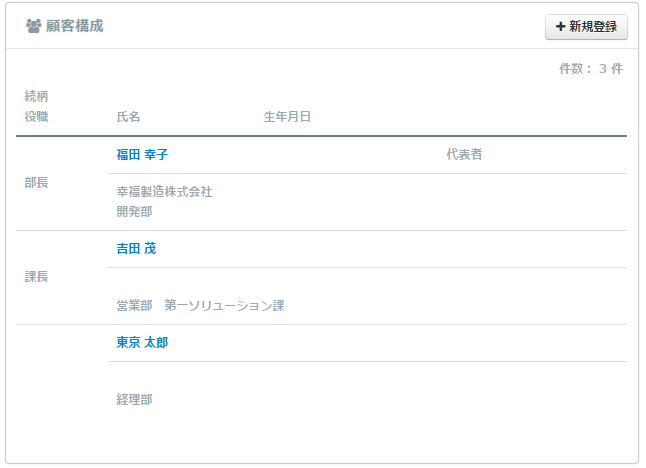
Task: Click the 顧客構成 people group icon
Action: click(33, 26)
